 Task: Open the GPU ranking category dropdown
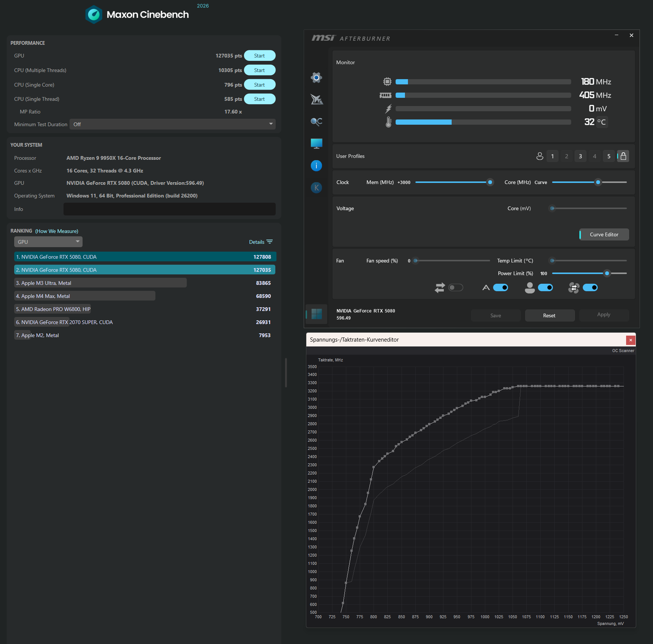pos(48,242)
